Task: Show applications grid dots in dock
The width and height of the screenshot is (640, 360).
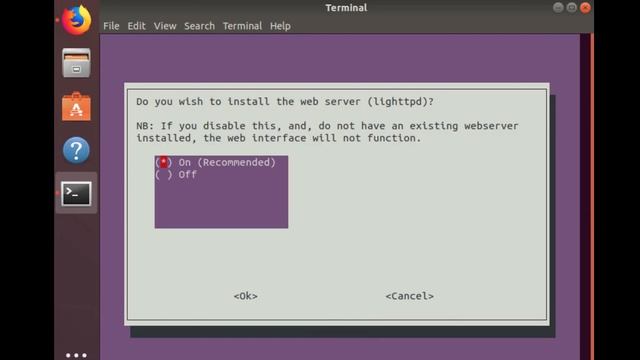Action: pyautogui.click(x=76, y=355)
